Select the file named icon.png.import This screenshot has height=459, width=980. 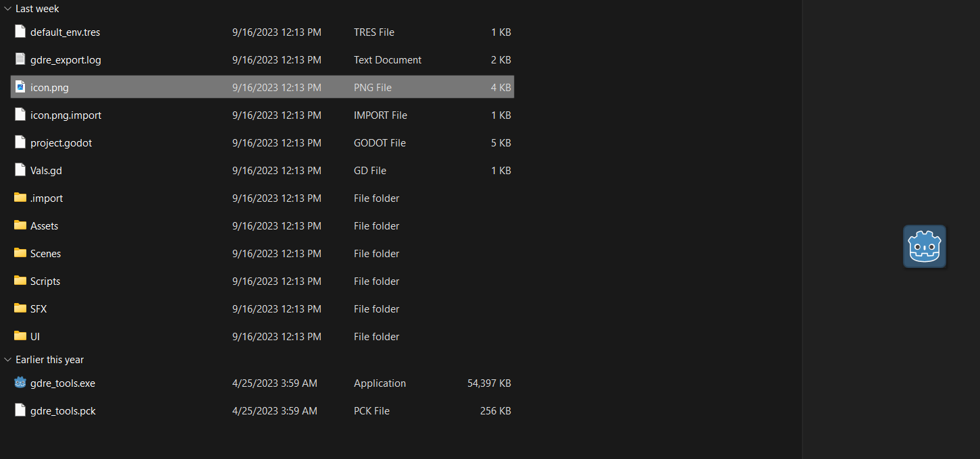tap(66, 115)
